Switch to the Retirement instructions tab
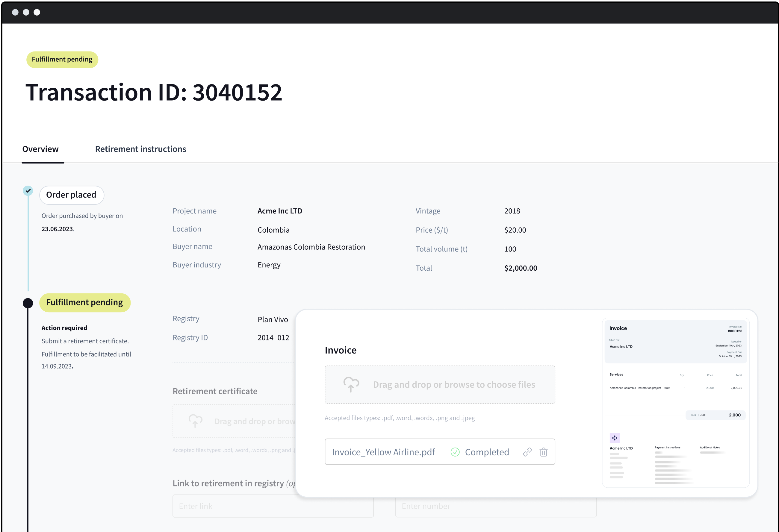The width and height of the screenshot is (779, 532). (140, 149)
